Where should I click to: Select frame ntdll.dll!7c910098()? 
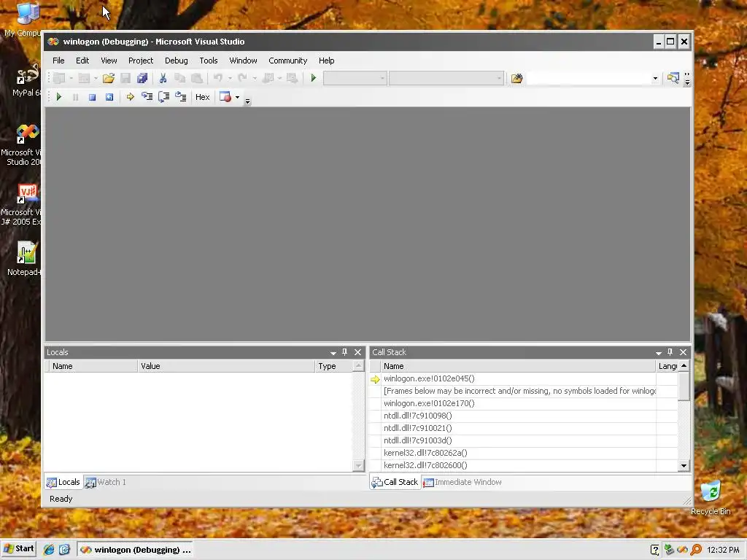click(418, 416)
